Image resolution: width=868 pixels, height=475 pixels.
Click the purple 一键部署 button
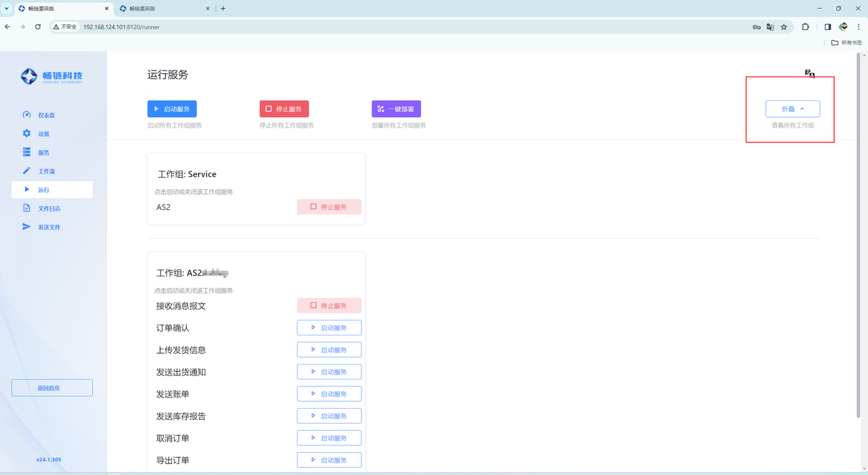(x=396, y=109)
